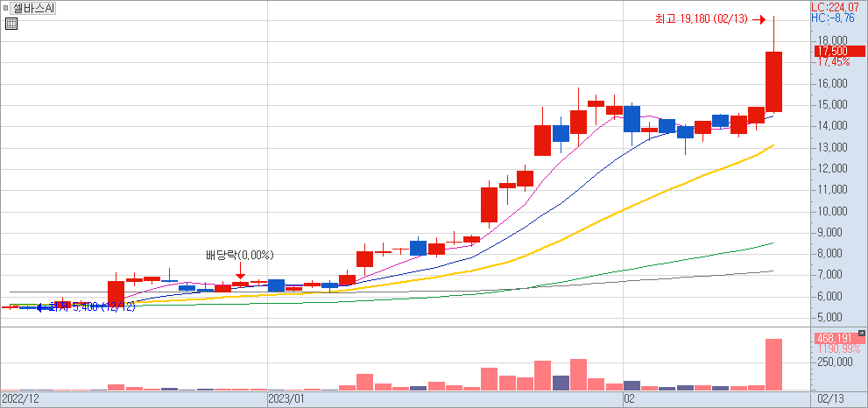Close the volume panel with the X button
Screen dimensions: 868x408
tap(862, 334)
